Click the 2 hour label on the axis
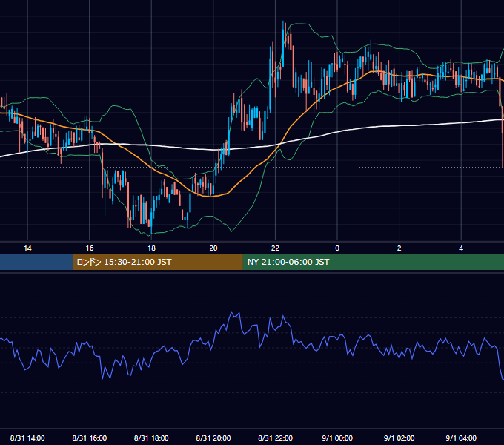 pos(399,248)
